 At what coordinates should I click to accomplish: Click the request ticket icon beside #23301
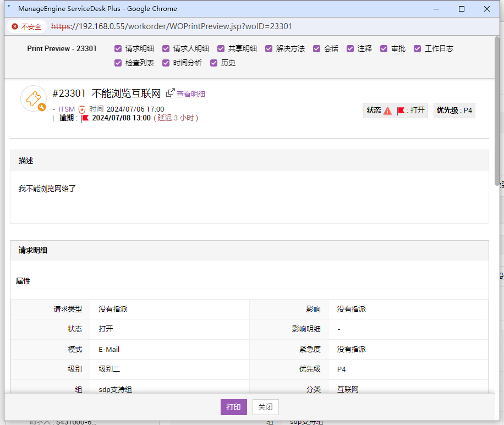pyautogui.click(x=34, y=99)
